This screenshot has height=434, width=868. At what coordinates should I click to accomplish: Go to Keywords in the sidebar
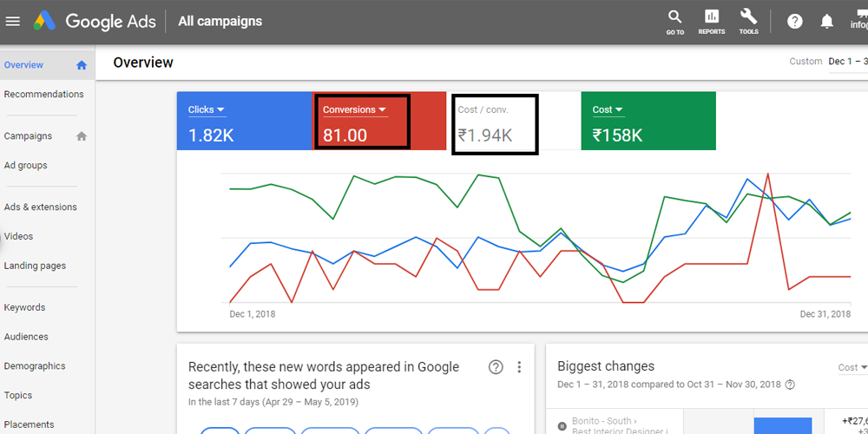pos(24,307)
